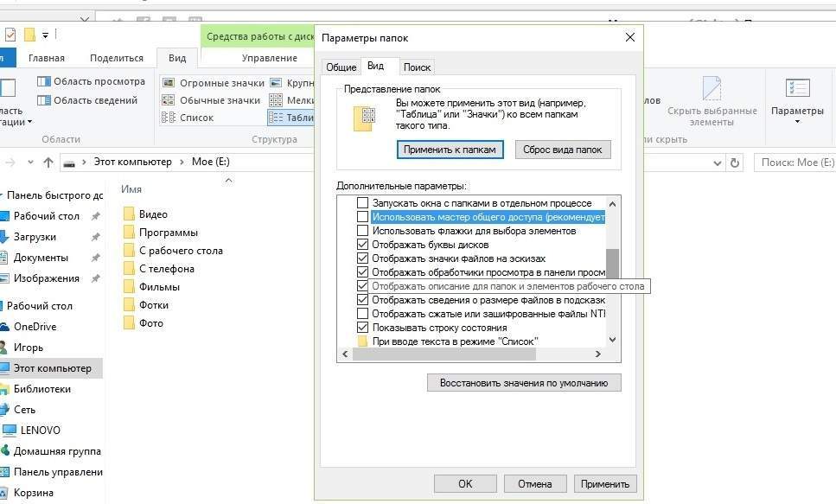The image size is (836, 504).
Task: Expand the Параметры dropdown arrow in the ribbon
Action: (x=797, y=122)
